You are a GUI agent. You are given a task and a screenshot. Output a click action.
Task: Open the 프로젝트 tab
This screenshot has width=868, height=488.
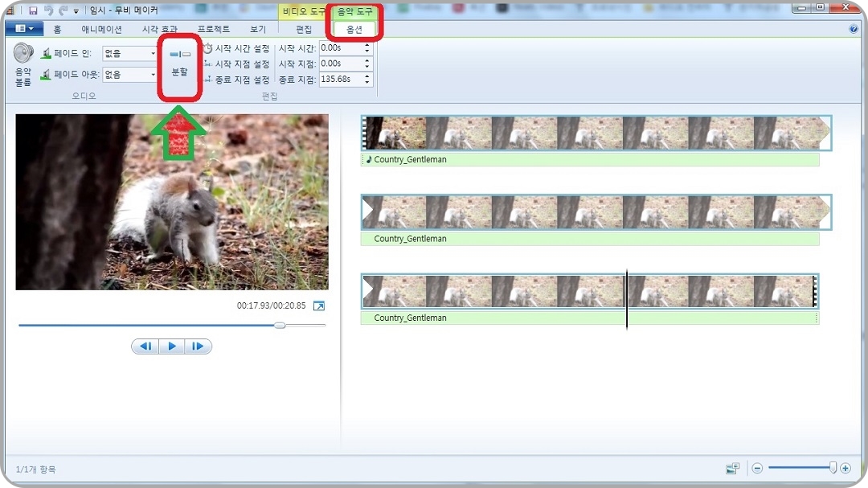[214, 29]
